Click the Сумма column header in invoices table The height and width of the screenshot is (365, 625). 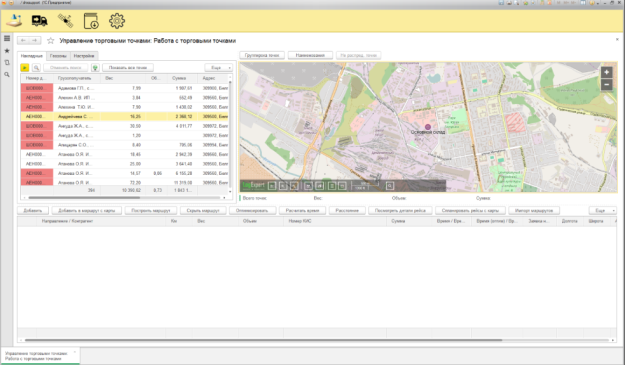pyautogui.click(x=183, y=78)
